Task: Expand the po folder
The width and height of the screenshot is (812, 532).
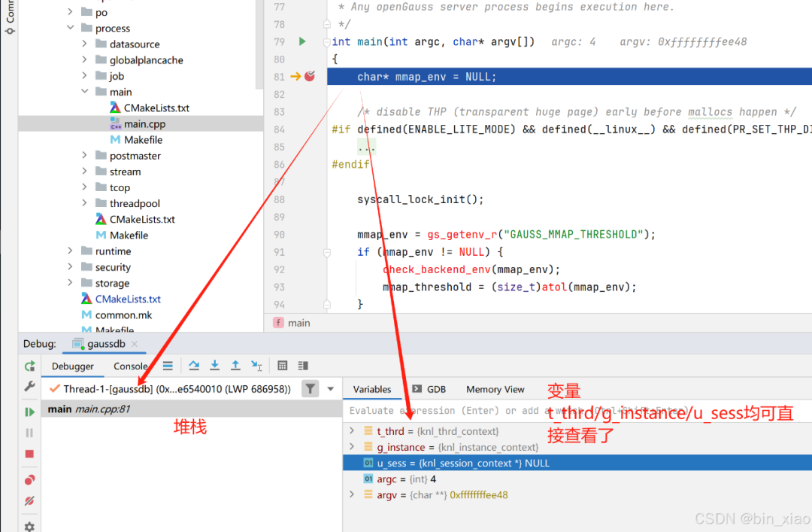Action: point(71,11)
